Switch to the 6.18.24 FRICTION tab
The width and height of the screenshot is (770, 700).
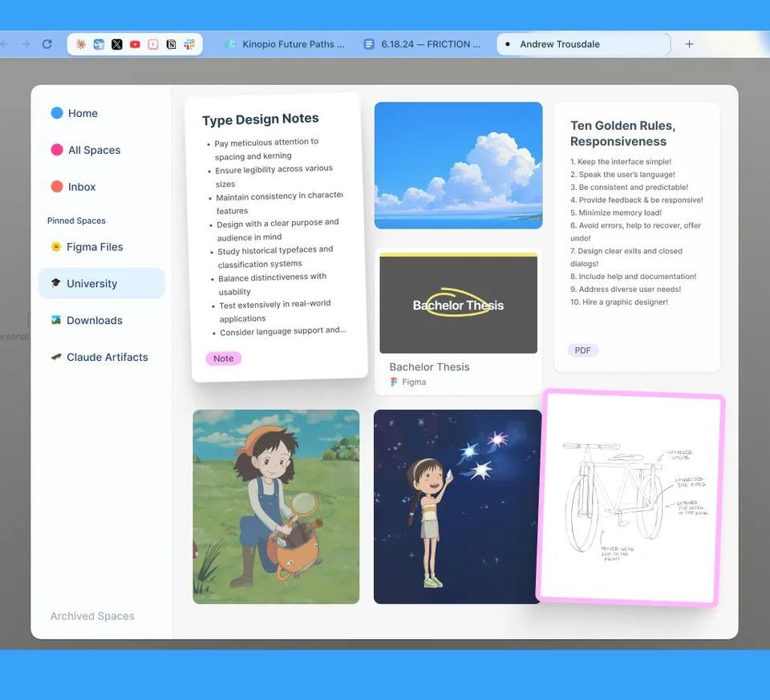422,44
